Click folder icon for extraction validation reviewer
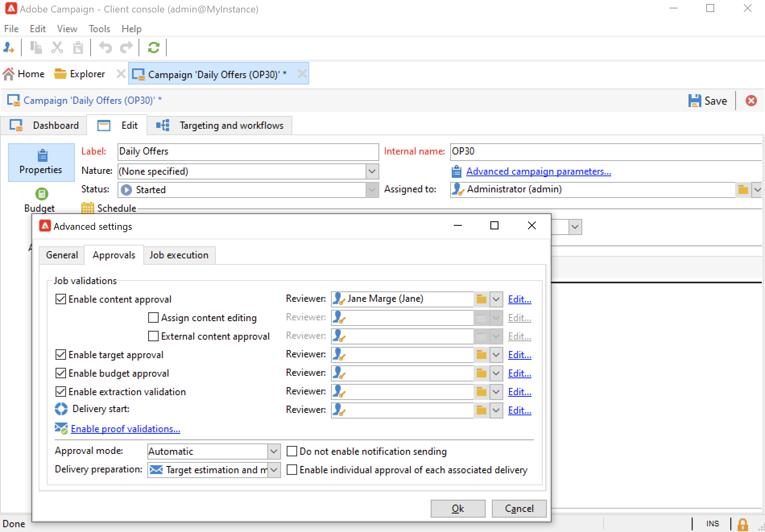 [x=482, y=392]
